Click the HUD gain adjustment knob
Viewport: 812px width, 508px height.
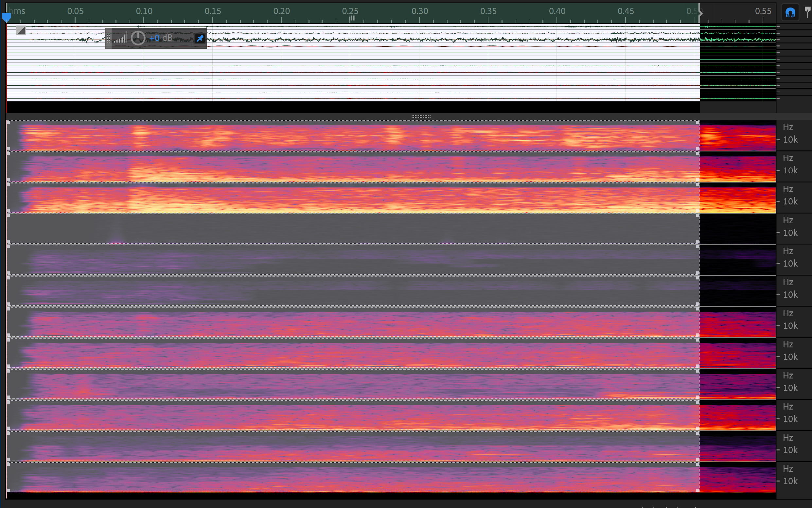(x=138, y=38)
